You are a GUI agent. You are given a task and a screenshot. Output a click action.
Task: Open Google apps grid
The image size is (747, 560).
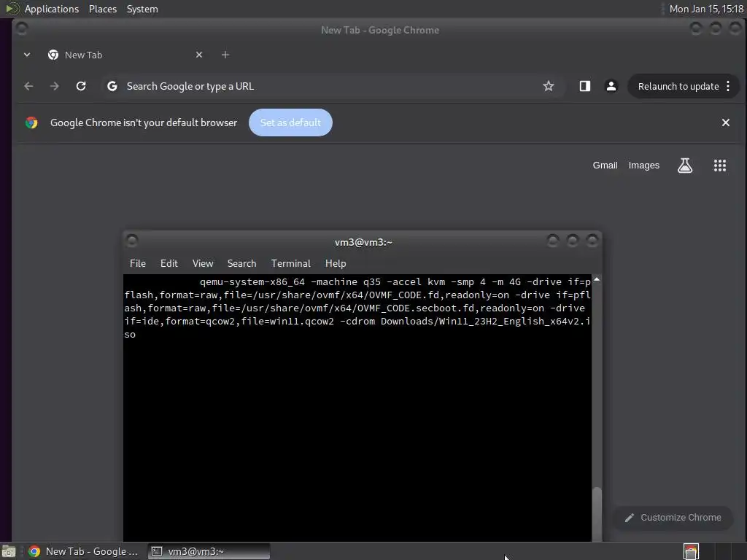(x=720, y=166)
